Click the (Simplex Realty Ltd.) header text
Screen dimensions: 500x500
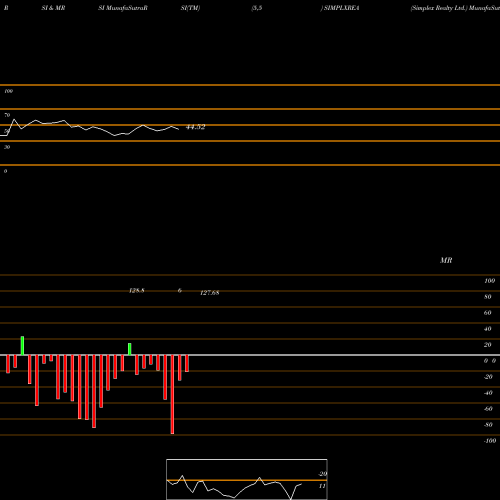439,8
